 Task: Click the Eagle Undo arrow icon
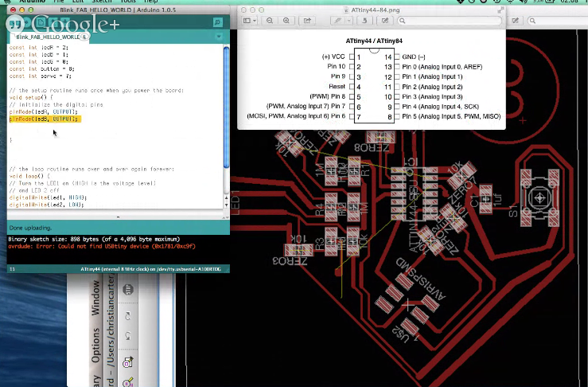[x=128, y=334]
